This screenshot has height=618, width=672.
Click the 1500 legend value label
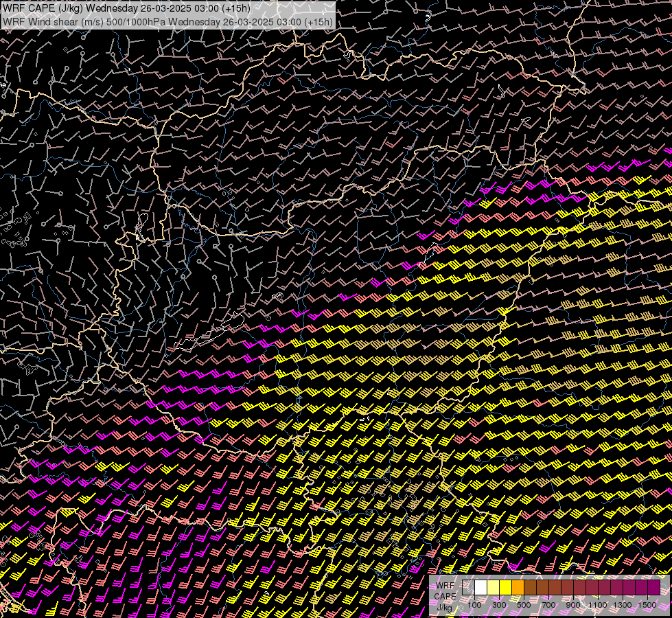click(x=647, y=605)
